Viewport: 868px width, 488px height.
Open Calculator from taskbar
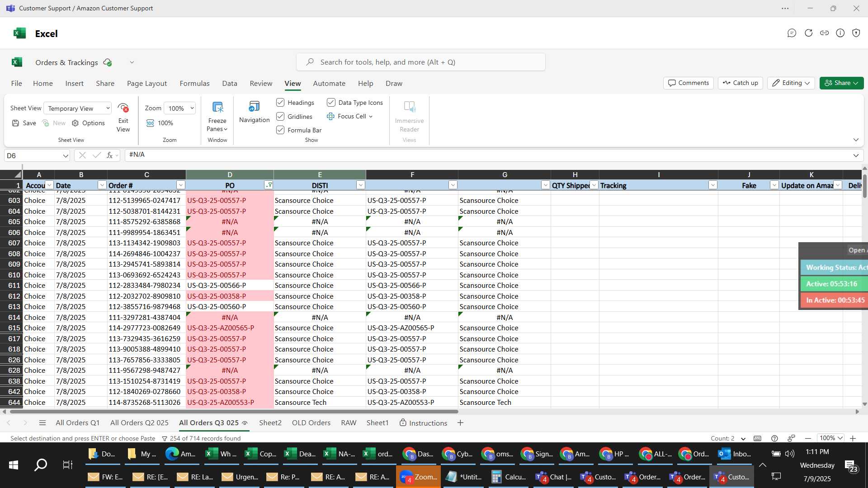click(508, 477)
